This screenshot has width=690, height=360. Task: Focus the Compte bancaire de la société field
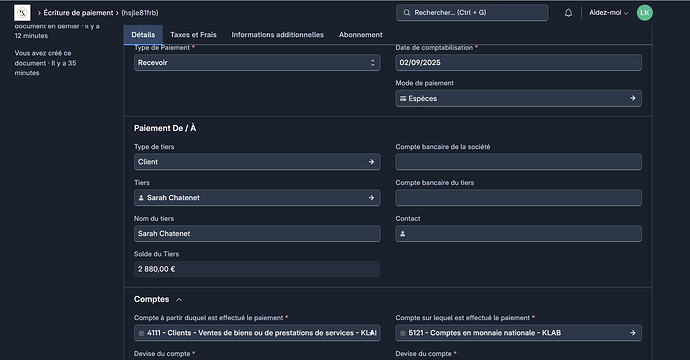[518, 162]
